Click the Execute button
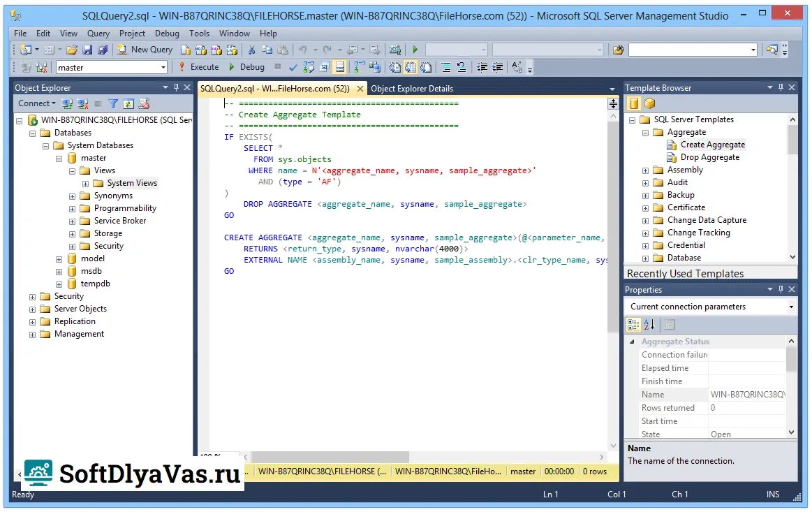812x512 pixels. tap(199, 67)
